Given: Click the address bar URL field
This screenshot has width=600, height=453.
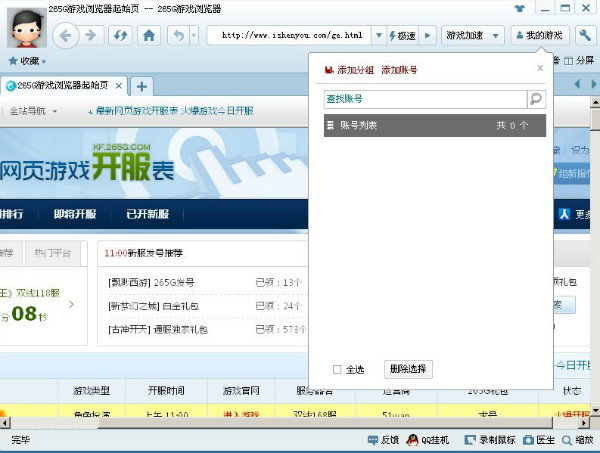Looking at the screenshot, I should (x=289, y=36).
